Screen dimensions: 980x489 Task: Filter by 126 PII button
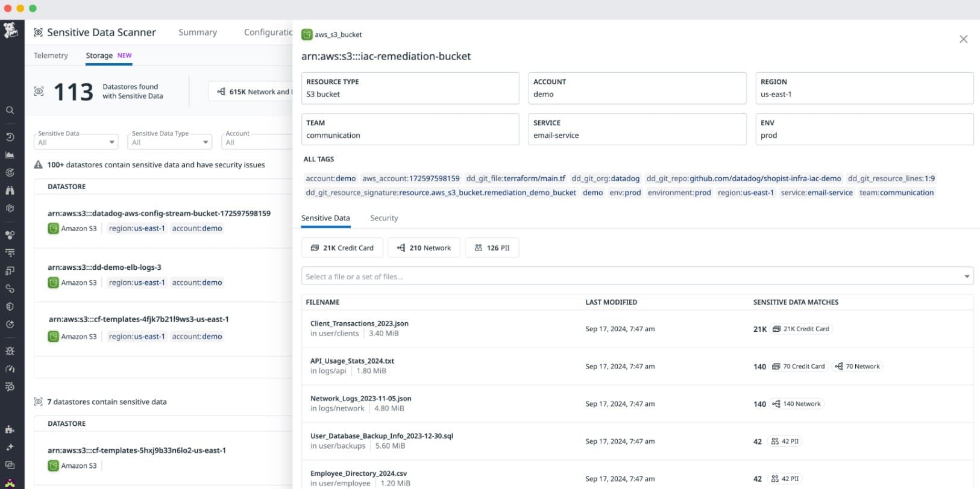pos(492,248)
